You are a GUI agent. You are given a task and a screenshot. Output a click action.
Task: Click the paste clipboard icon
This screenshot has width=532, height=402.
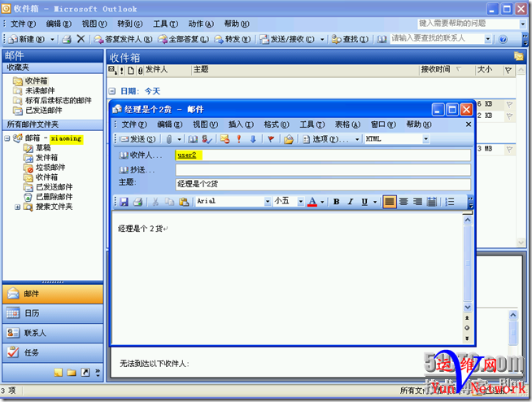point(184,202)
